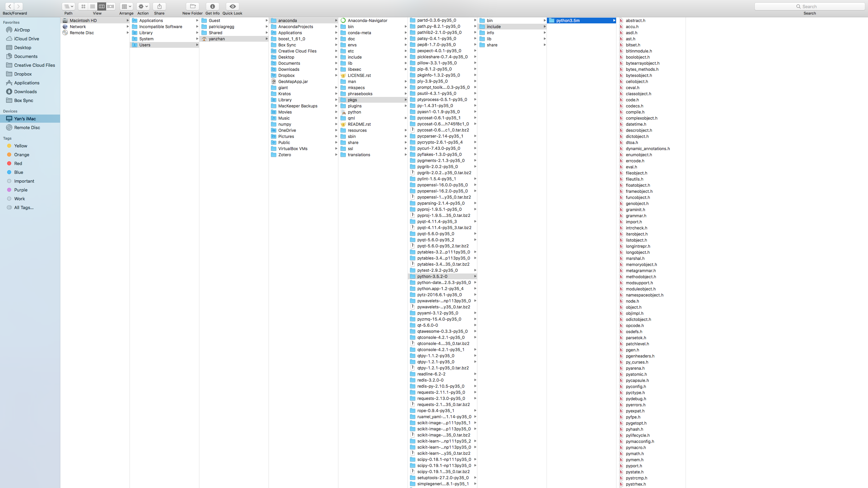Select Dropbox in Favorites sidebar
The image size is (868, 488).
(x=30, y=74)
